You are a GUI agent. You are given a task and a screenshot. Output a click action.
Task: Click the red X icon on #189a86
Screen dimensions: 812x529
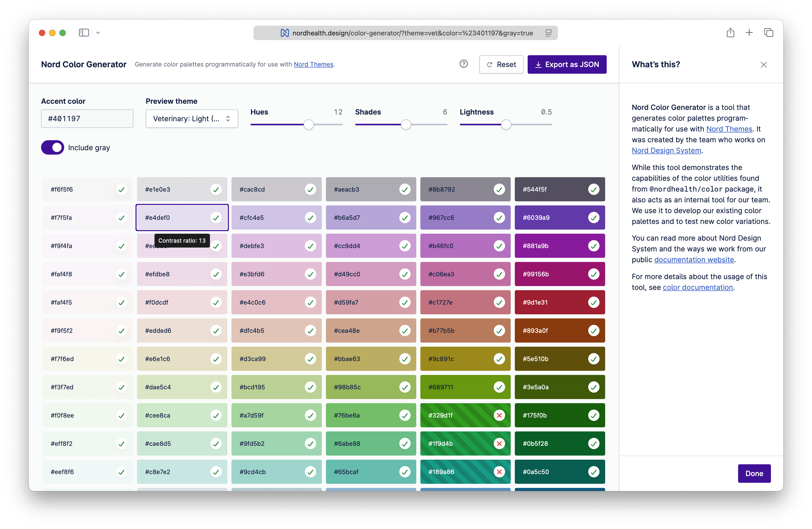[499, 472]
